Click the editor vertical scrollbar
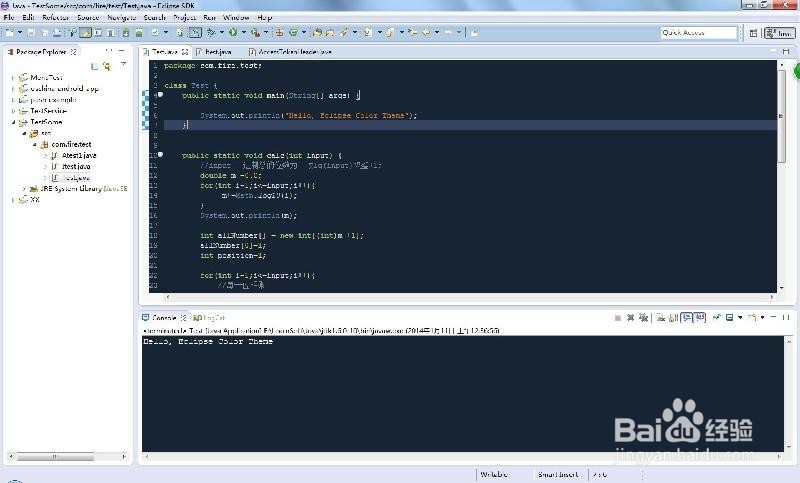The image size is (800, 483). pos(781,116)
